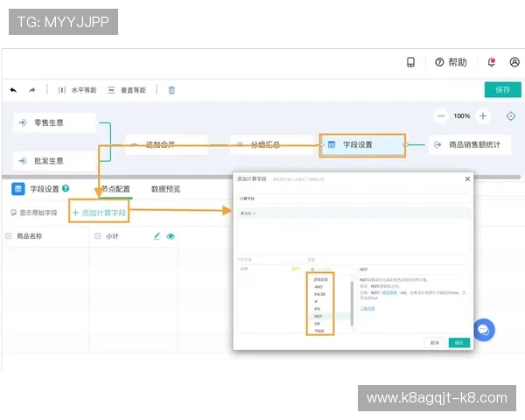Select the IF function
The height and width of the screenshot is (420, 525).
(x=316, y=302)
